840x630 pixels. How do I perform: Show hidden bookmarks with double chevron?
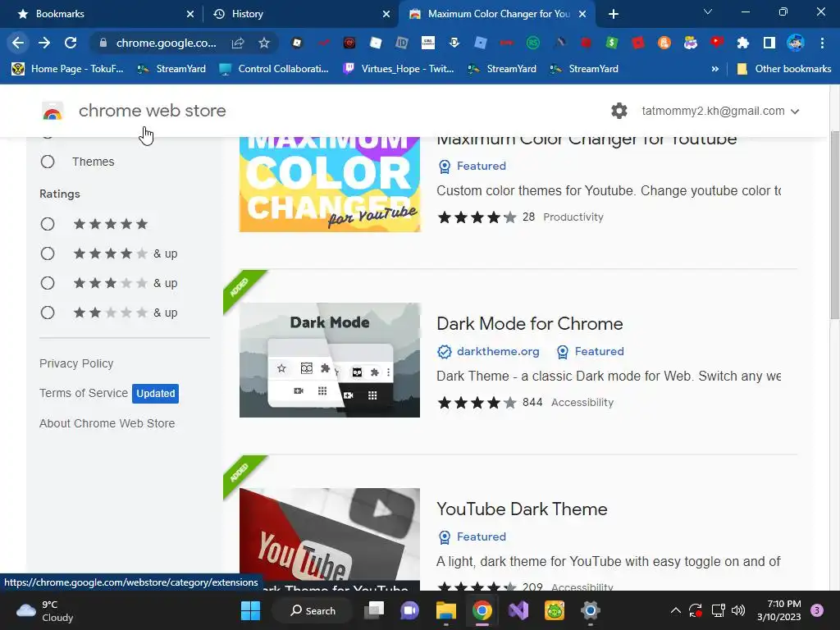click(x=714, y=69)
